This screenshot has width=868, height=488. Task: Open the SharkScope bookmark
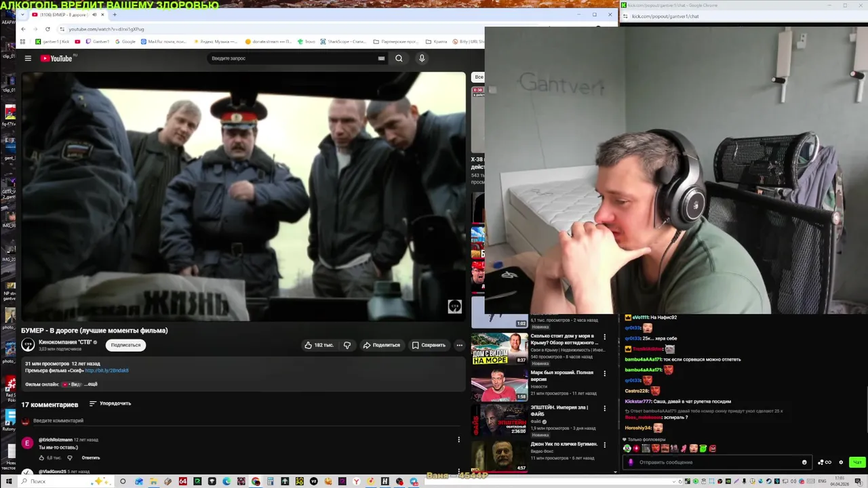coord(343,41)
